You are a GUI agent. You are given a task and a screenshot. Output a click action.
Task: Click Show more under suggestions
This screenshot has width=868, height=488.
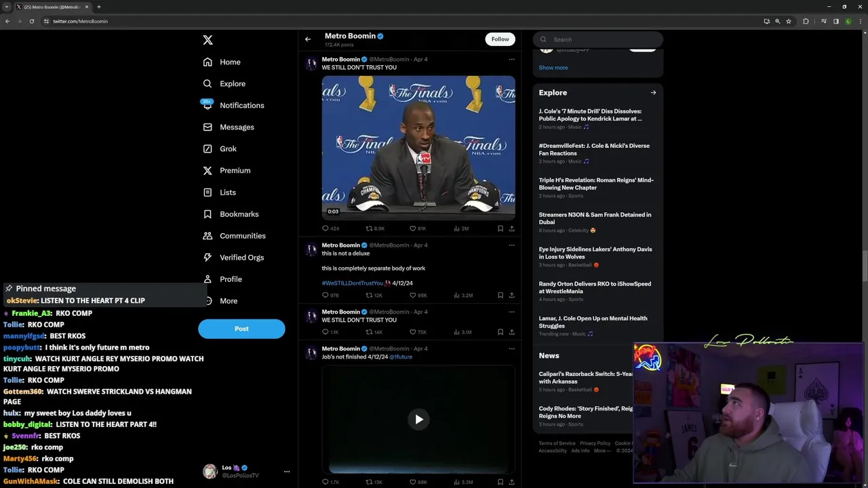tap(553, 68)
